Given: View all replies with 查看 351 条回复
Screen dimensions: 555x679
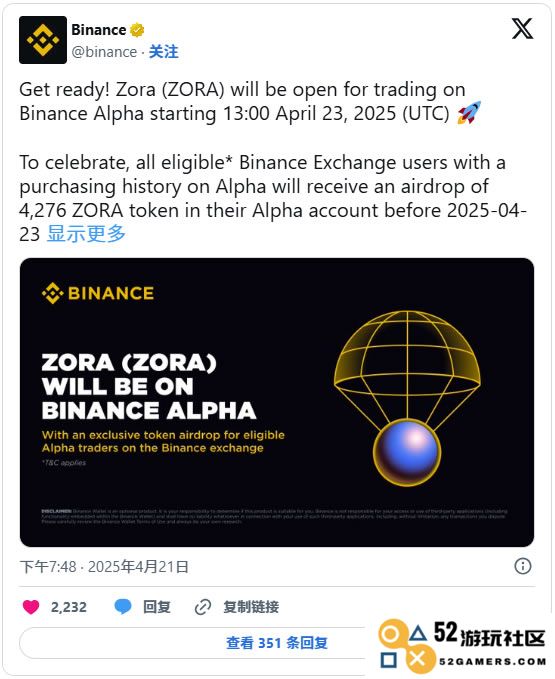Looking at the screenshot, I should (277, 643).
